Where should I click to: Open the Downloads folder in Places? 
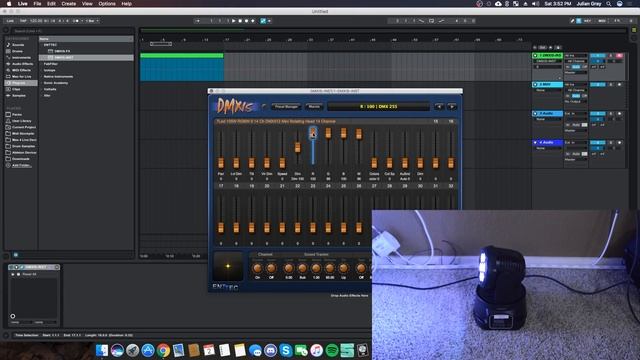click(x=20, y=159)
